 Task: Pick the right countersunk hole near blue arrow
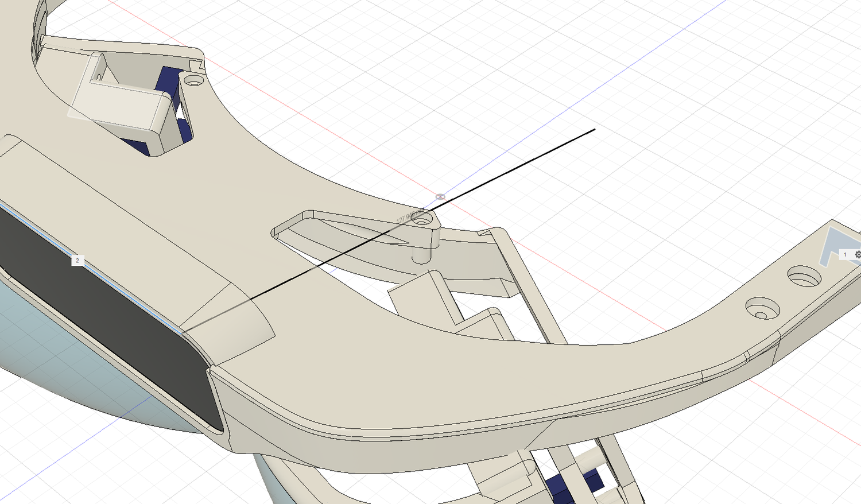tap(803, 276)
